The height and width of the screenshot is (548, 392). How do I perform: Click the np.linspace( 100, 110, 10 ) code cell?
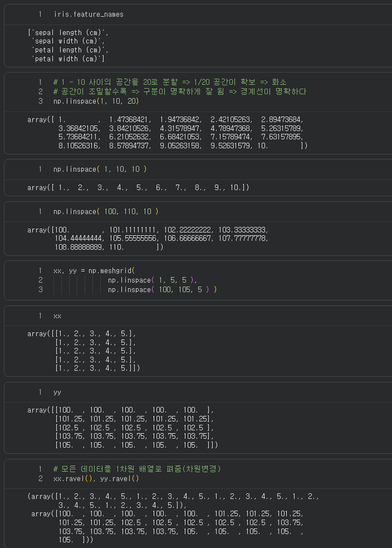[106, 211]
